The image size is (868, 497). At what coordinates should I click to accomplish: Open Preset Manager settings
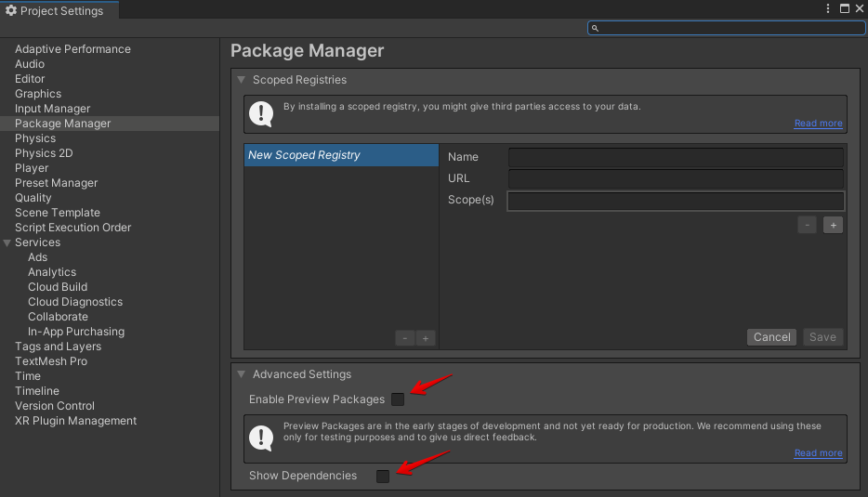pyautogui.click(x=56, y=183)
